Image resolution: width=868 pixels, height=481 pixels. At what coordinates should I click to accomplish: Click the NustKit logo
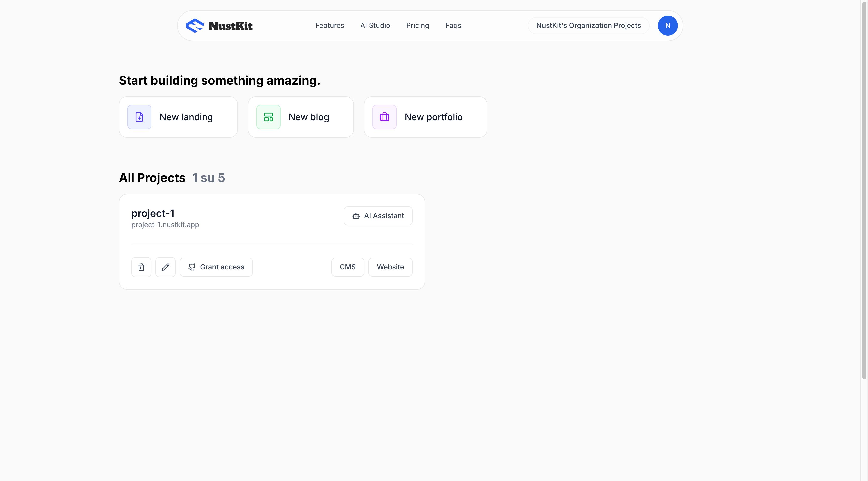tap(219, 25)
